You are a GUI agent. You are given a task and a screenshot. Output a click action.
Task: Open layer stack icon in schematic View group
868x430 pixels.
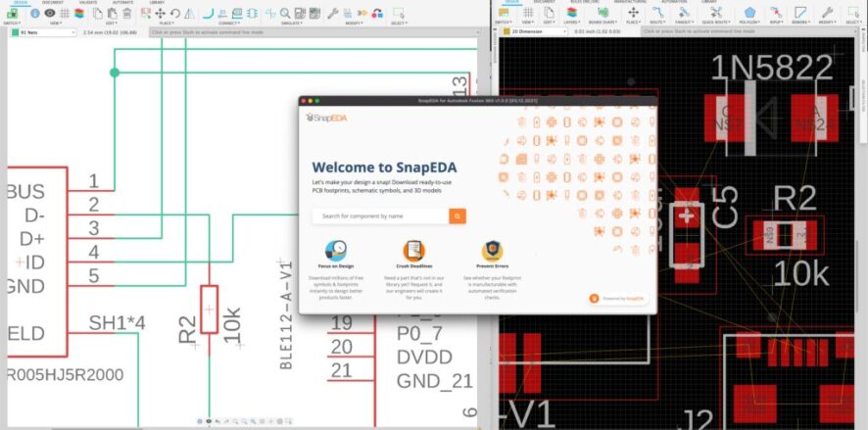(x=79, y=13)
